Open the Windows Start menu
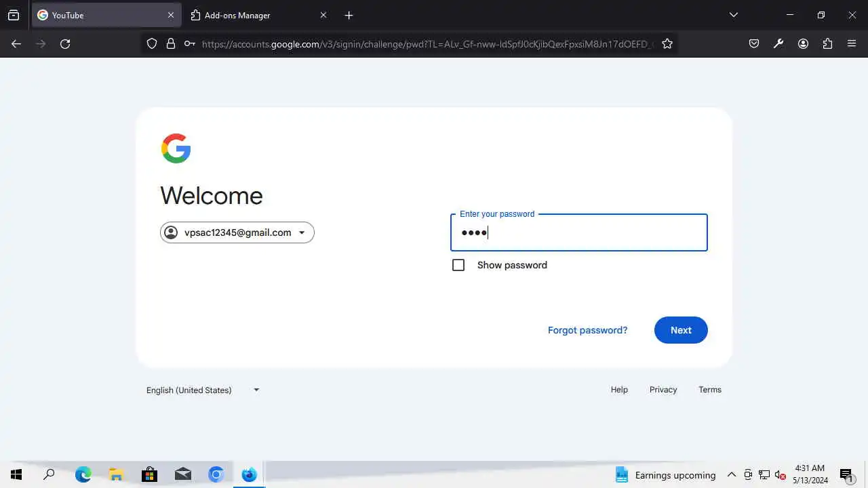Viewport: 868px width, 488px height. point(16,474)
